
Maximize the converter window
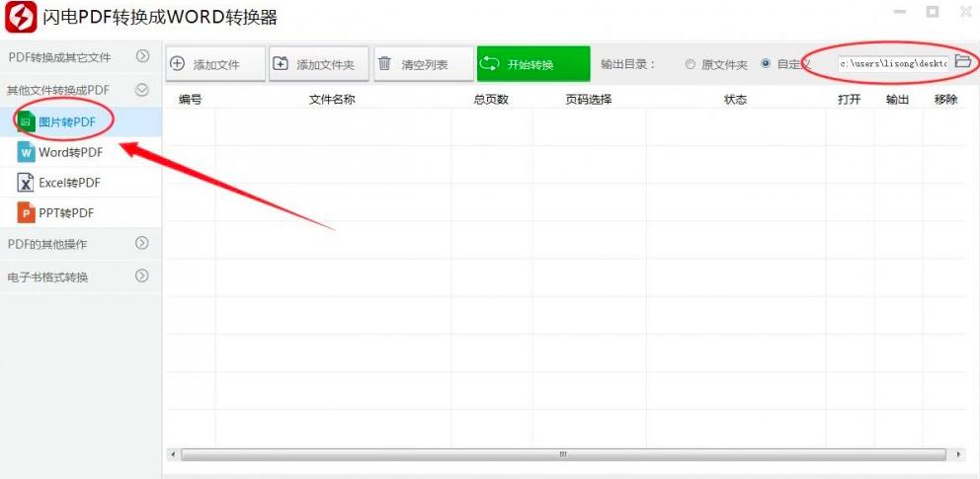(934, 12)
